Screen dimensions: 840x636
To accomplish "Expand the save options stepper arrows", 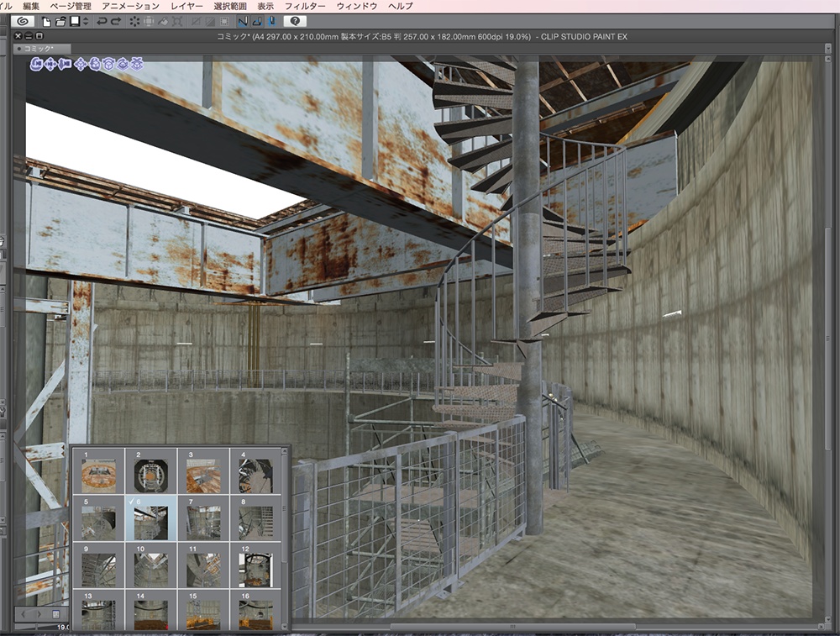I will pyautogui.click(x=86, y=22).
